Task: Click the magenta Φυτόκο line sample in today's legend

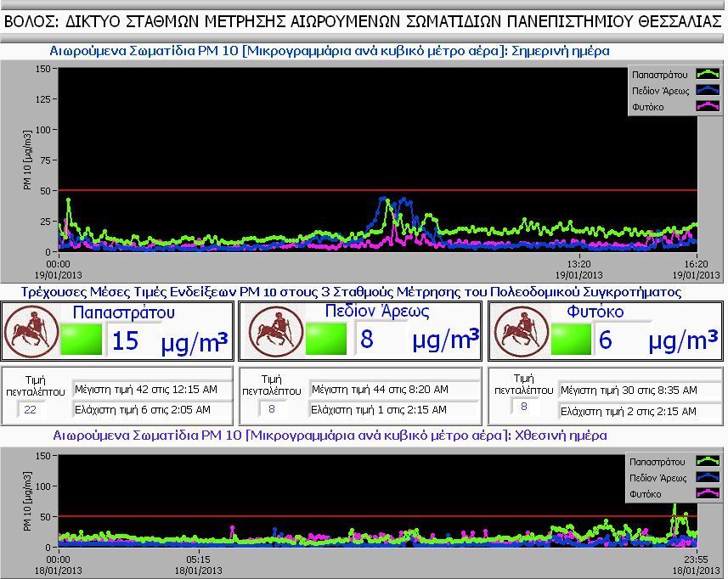Action: (x=708, y=107)
